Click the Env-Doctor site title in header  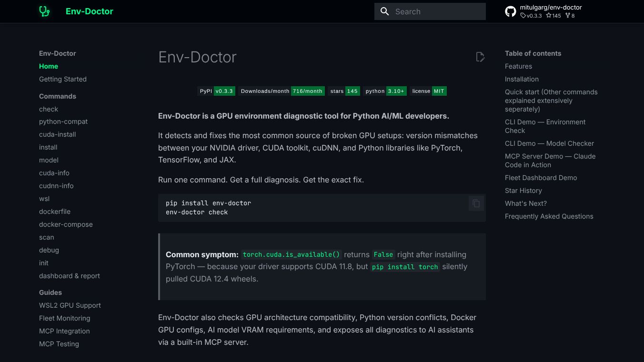[90, 11]
